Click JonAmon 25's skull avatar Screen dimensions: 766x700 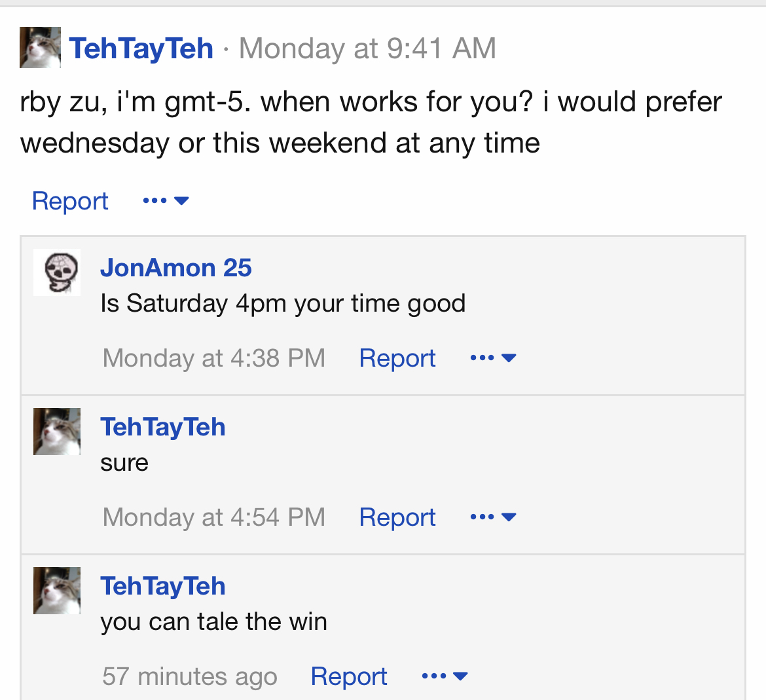click(x=57, y=272)
